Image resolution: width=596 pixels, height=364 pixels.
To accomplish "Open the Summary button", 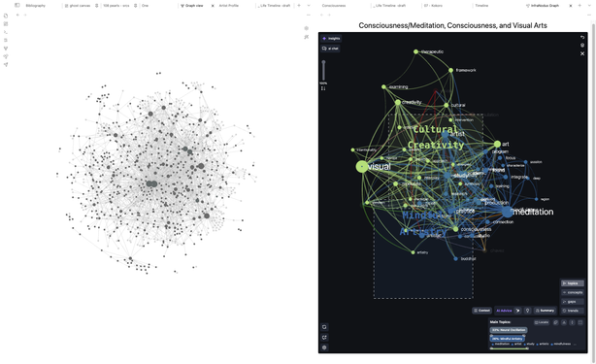I will pyautogui.click(x=545, y=311).
